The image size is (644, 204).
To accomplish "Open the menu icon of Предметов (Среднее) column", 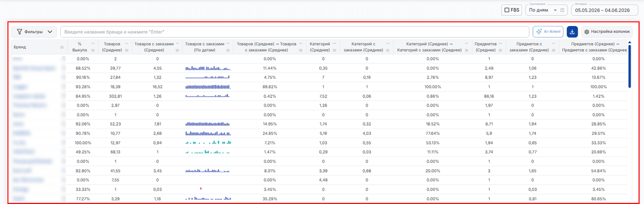I will pos(501,50).
